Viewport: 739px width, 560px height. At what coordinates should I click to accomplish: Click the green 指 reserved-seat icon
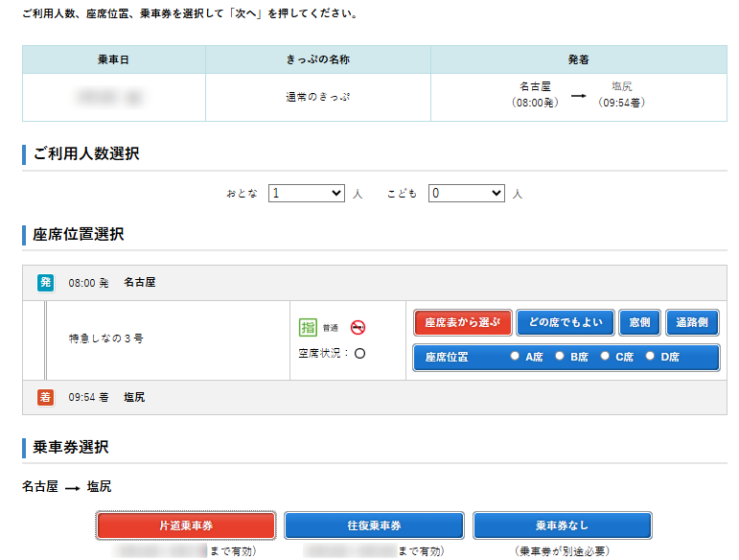[x=308, y=327]
